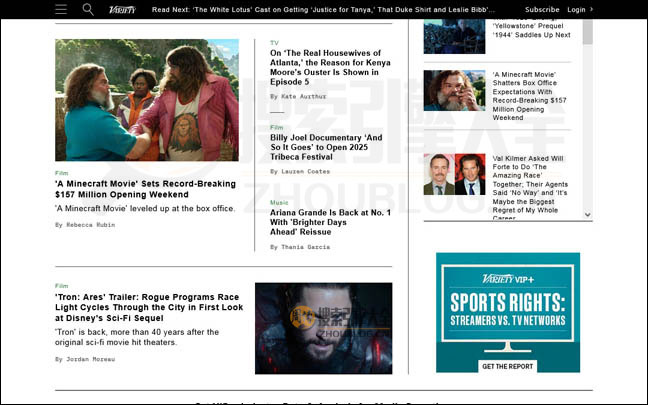
Task: Open 'Tron: Ares' Trailer headline
Action: coord(149,307)
